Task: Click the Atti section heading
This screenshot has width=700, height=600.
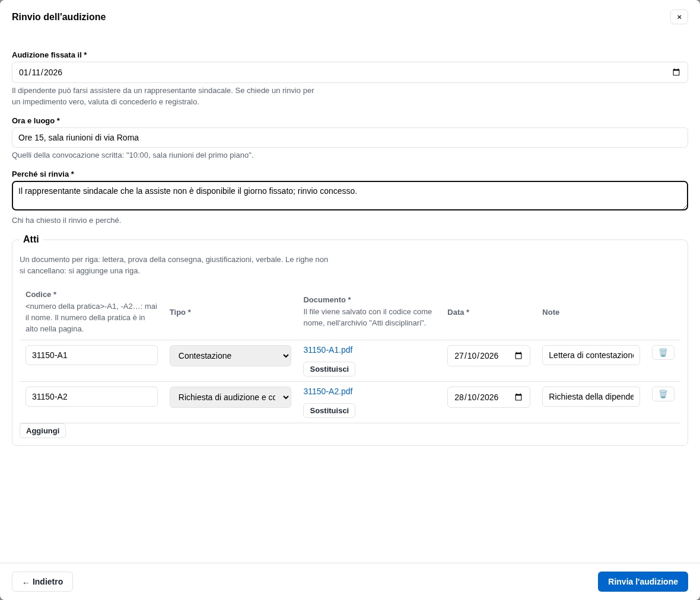Action: click(x=31, y=240)
